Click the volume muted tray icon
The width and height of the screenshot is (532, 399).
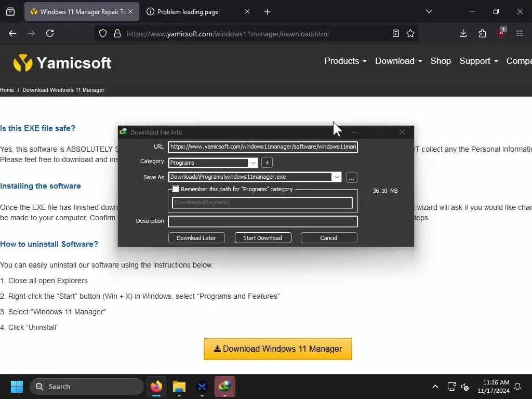point(465,387)
